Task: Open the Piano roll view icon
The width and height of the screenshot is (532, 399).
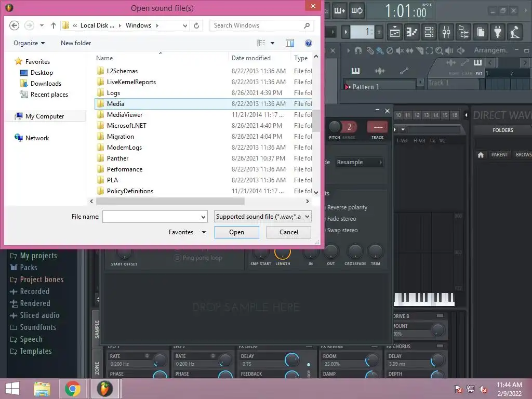Action: (x=412, y=32)
